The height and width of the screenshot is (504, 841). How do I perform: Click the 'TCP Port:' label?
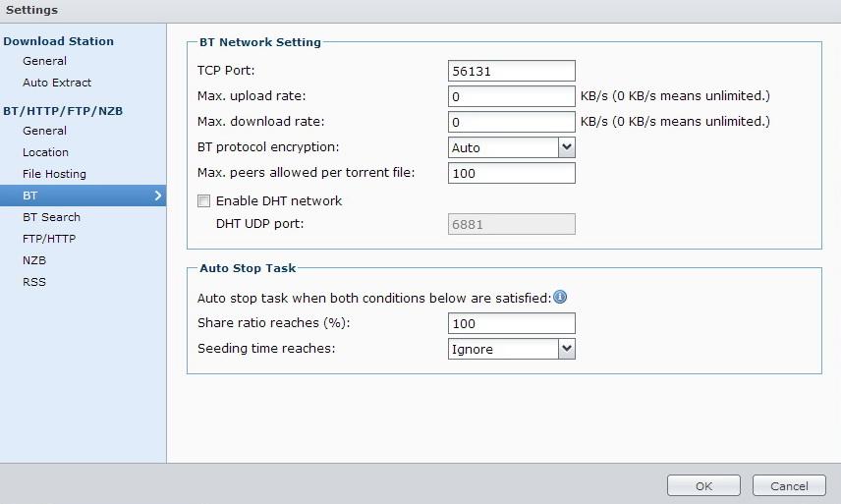coord(226,70)
